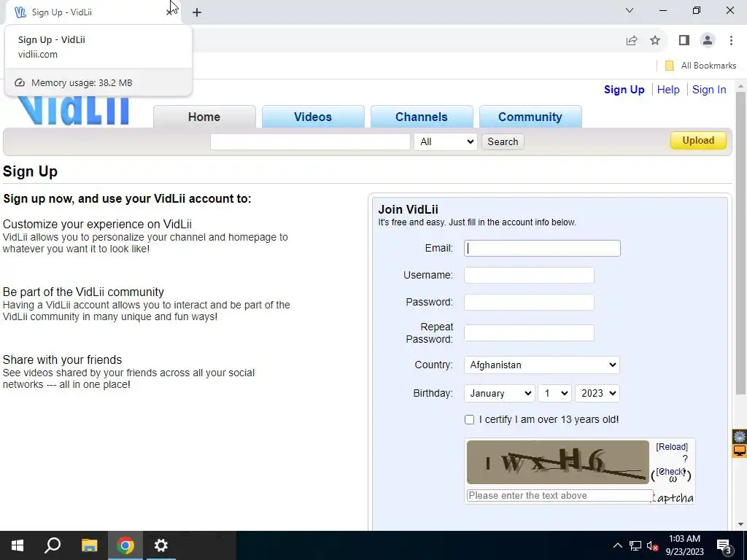Click the muted volume tray icon
This screenshot has height=560, width=747.
tap(652, 545)
